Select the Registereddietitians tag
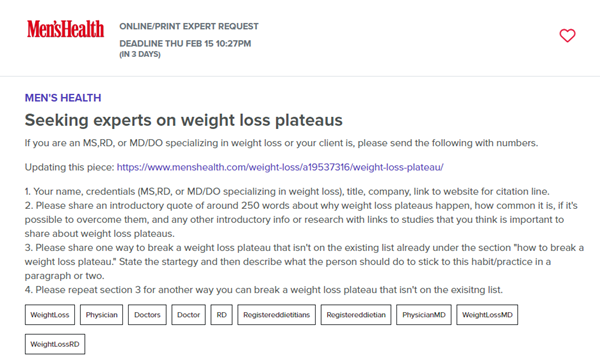The height and width of the screenshot is (362, 600). click(x=277, y=315)
